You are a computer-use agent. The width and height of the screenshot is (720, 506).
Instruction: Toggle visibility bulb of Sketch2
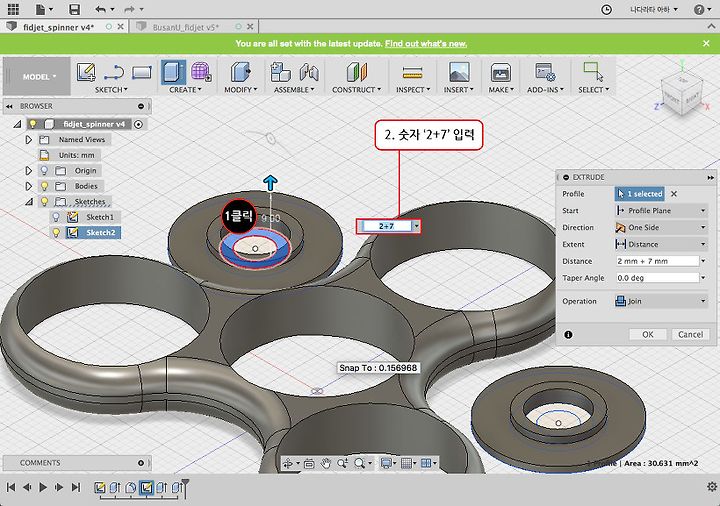pyautogui.click(x=56, y=232)
